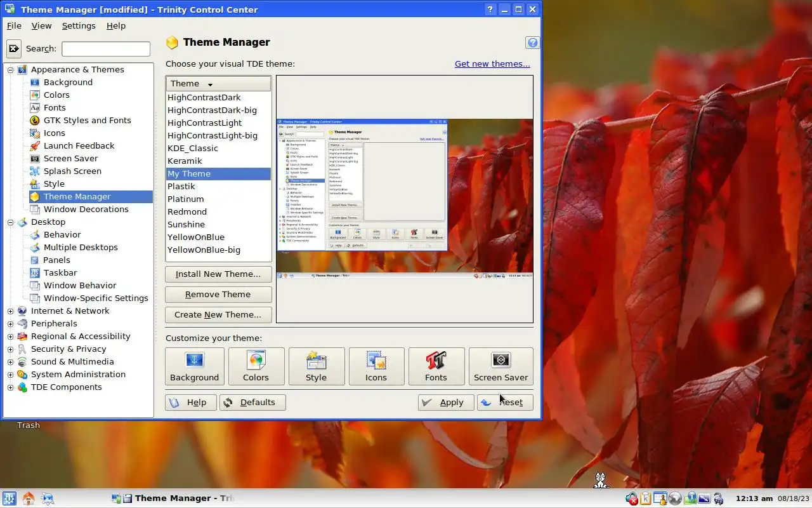Select the KDE_Classic theme
Viewport: 812px width, 508px height.
218,148
